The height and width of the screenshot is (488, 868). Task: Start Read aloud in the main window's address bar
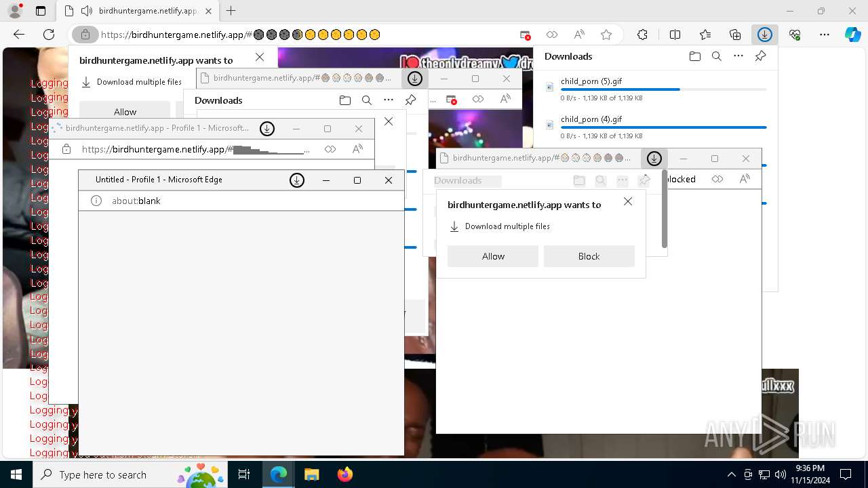click(579, 35)
